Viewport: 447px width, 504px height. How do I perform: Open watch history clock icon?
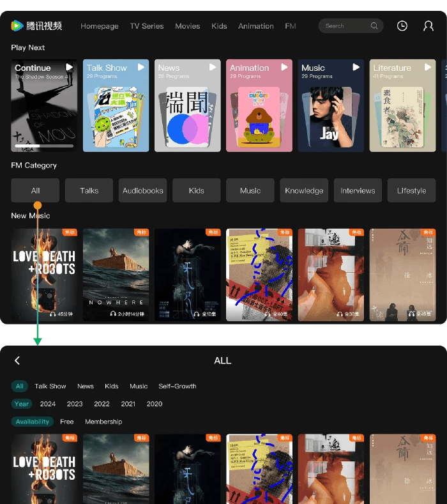pos(402,26)
